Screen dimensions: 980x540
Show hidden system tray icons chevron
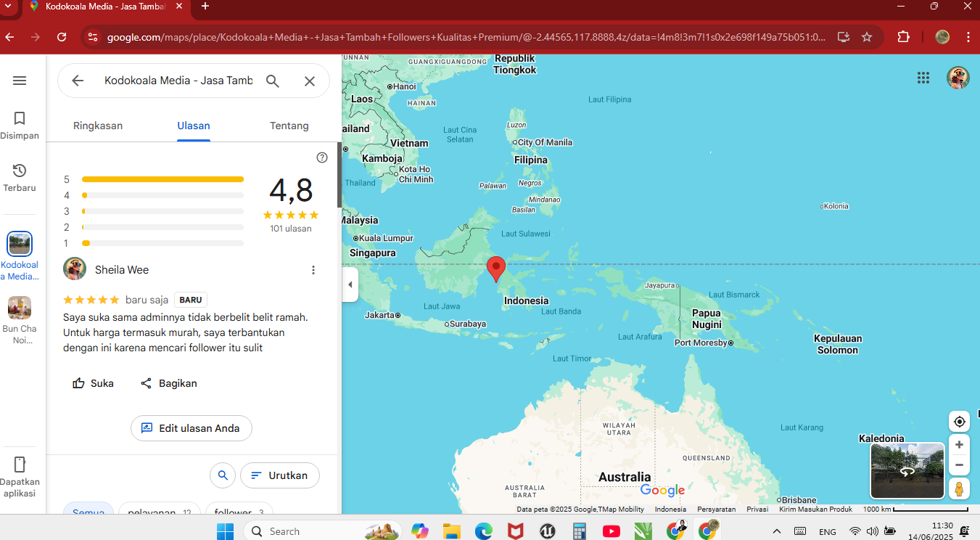777,531
